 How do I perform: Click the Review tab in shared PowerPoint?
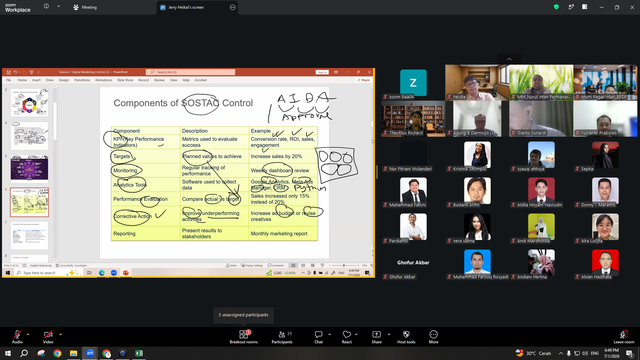click(x=159, y=80)
